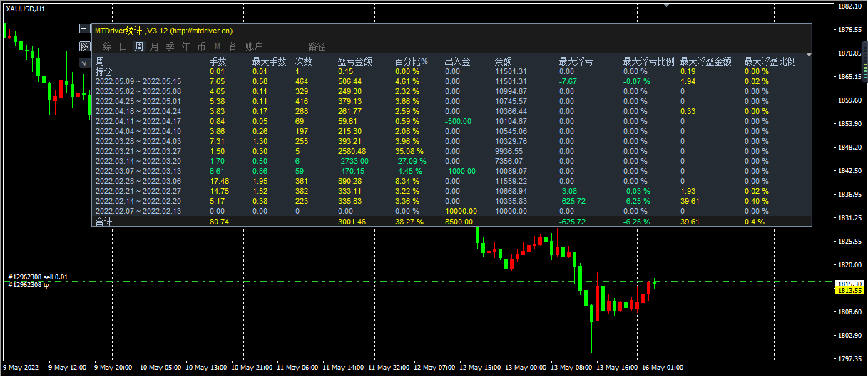
Task: Collapse the MTDriver panel with minus icon
Action: click(x=84, y=30)
